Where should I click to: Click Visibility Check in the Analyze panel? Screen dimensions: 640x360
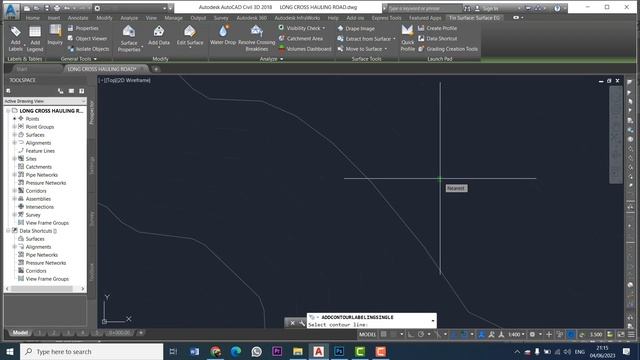[302, 28]
